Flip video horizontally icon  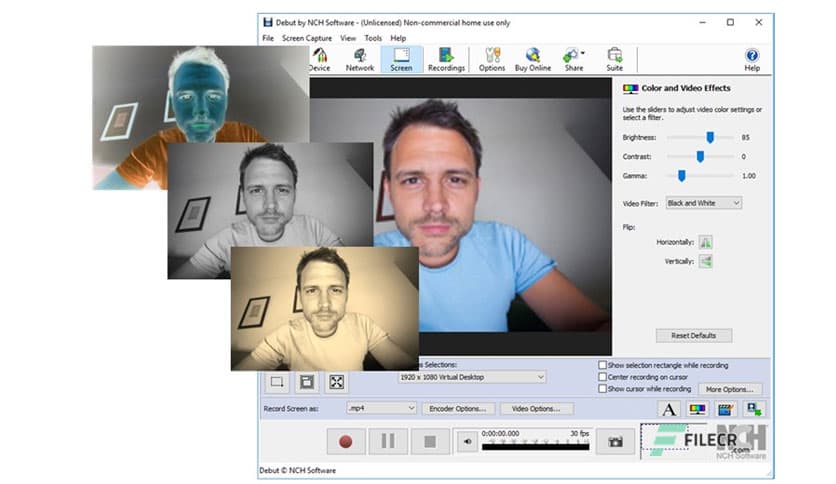[705, 242]
